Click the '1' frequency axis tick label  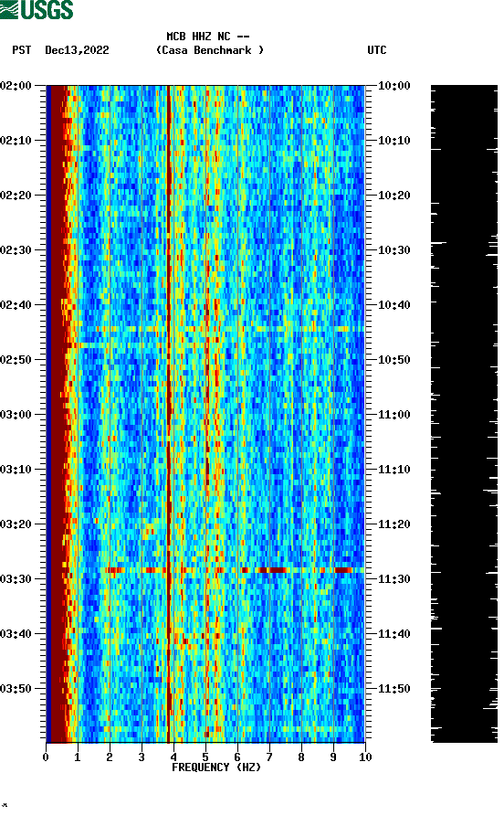click(78, 757)
